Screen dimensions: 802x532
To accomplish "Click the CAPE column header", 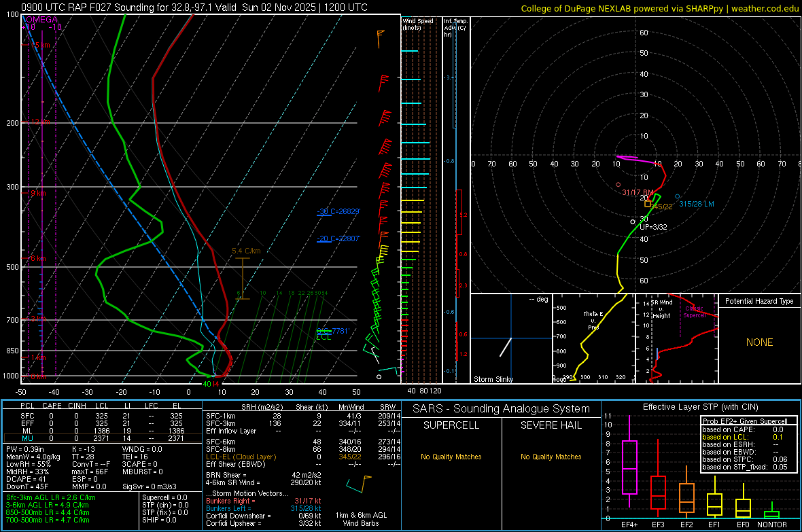I will 52,406.
